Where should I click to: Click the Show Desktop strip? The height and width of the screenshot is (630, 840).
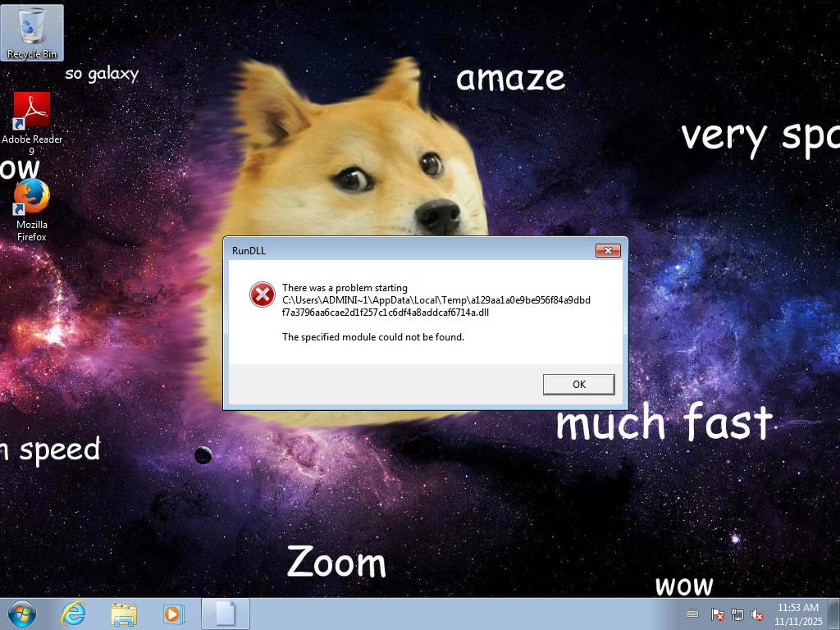(x=834, y=614)
